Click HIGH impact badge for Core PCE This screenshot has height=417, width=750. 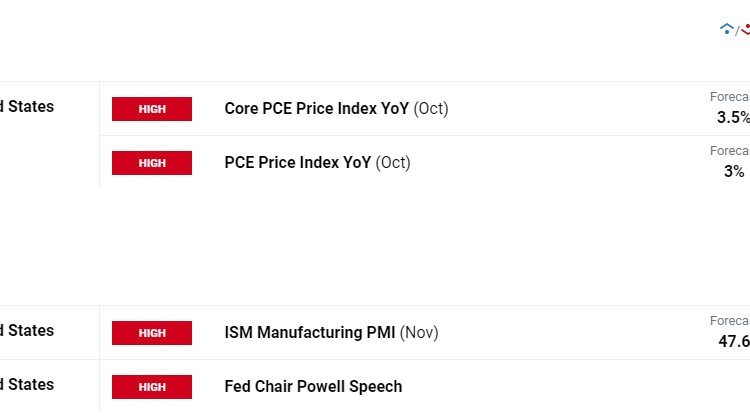point(152,109)
